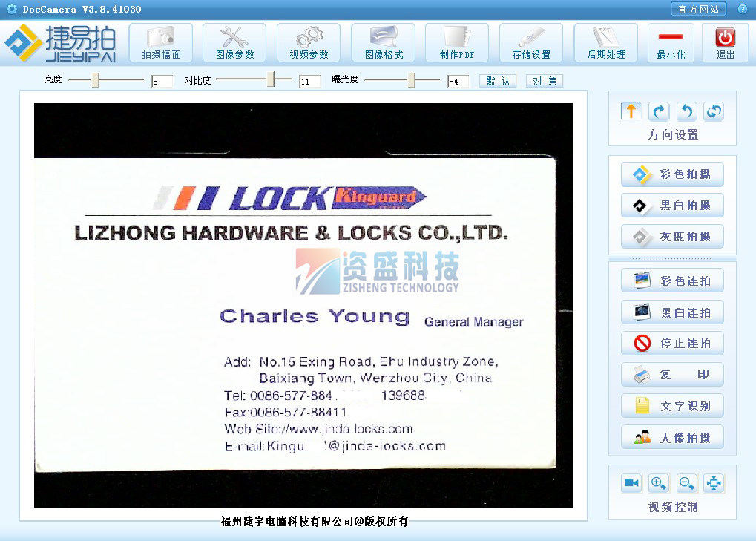Click 黑白拍摄 black and white capture
756x541 pixels.
pos(673,206)
